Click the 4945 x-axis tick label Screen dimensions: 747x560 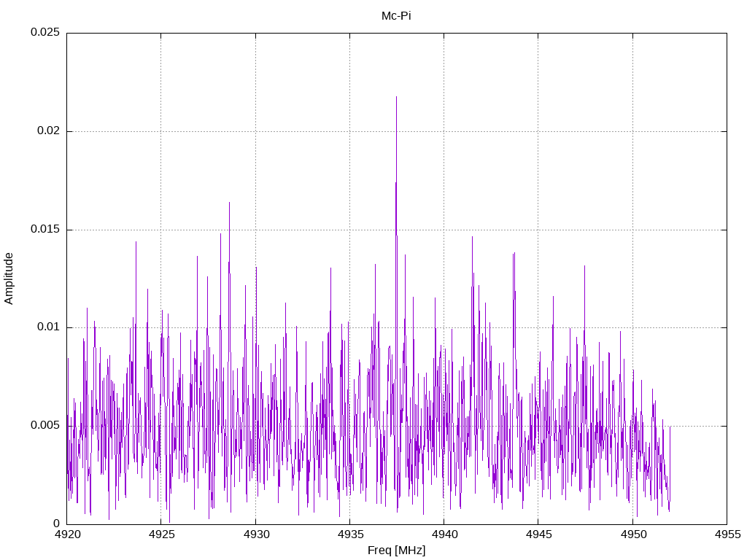tap(538, 534)
